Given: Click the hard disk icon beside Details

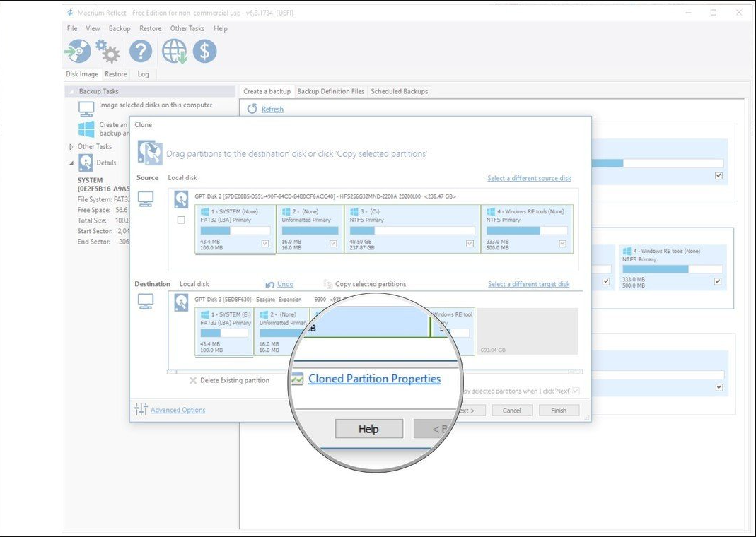Looking at the screenshot, I should coord(86,163).
